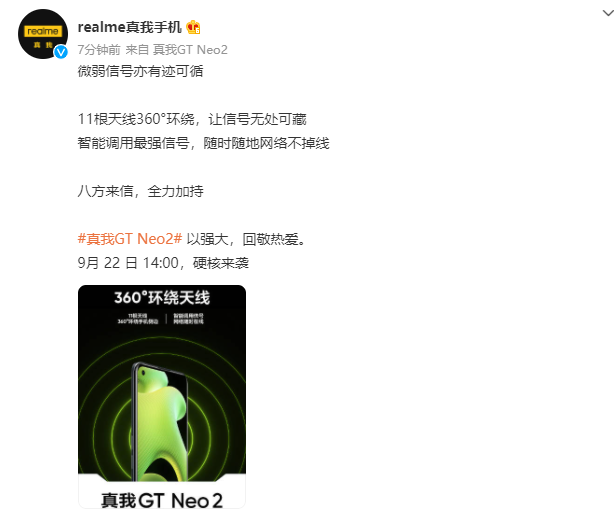The width and height of the screenshot is (614, 521).
Task: Click the realme logo inside the avatar
Action: click(43, 31)
